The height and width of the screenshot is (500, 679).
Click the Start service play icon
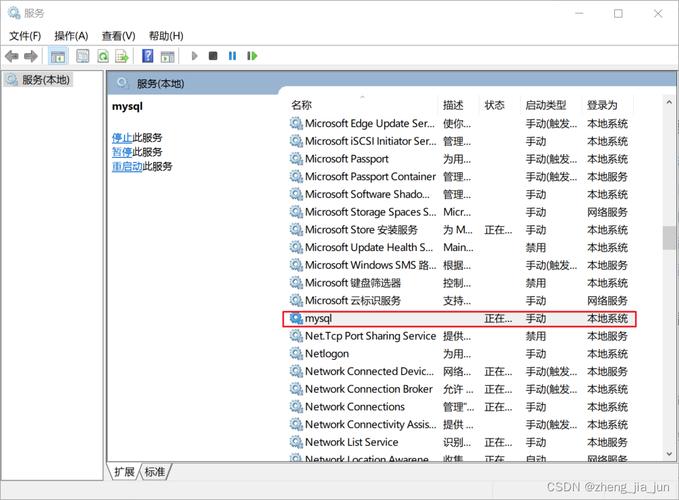coord(194,56)
